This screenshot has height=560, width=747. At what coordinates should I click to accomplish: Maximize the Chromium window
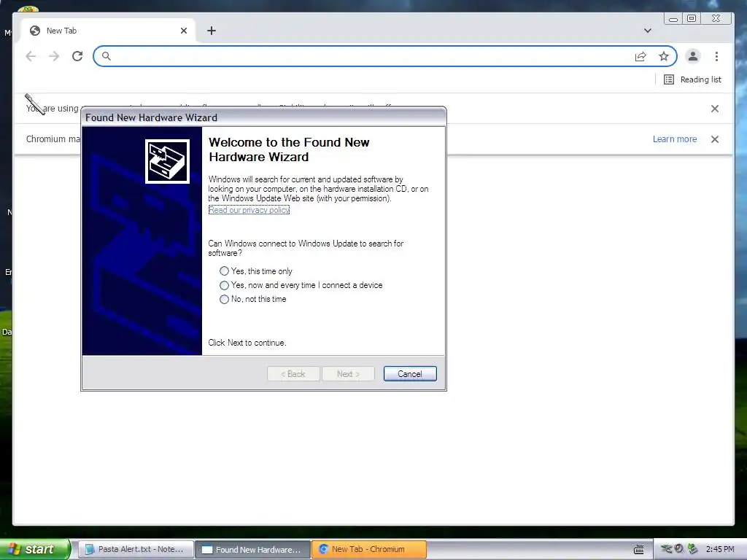[x=692, y=18]
